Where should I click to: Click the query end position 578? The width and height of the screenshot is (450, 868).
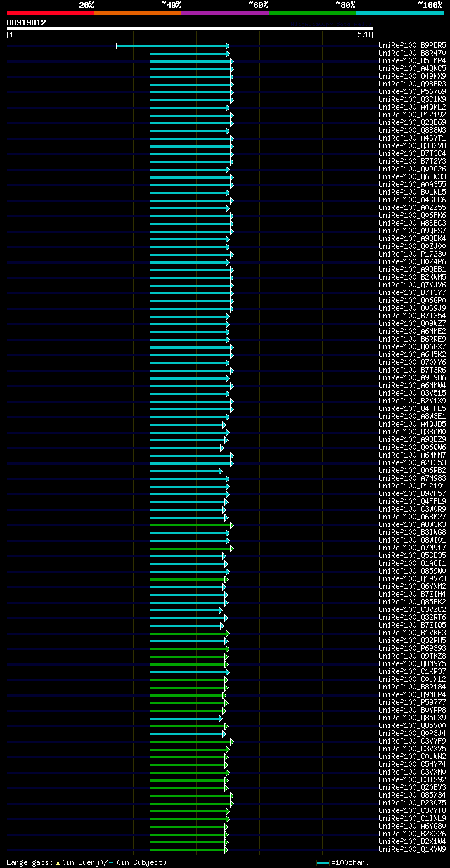pos(364,34)
